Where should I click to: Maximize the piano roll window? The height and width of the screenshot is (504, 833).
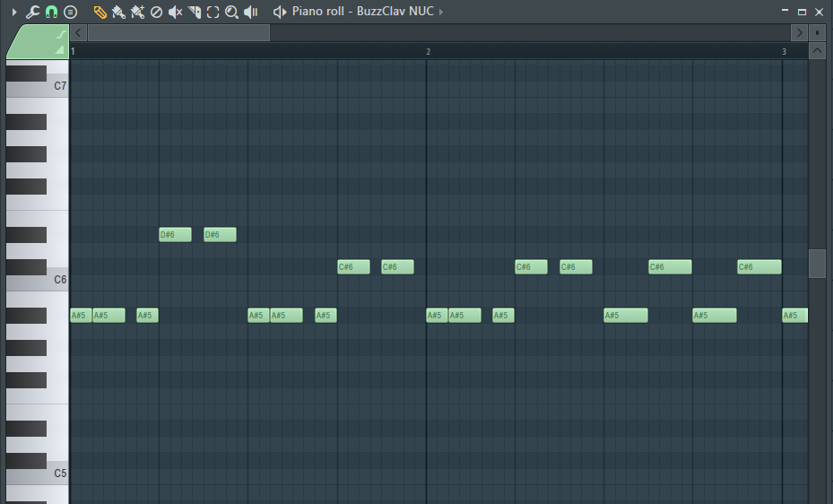[x=802, y=12]
